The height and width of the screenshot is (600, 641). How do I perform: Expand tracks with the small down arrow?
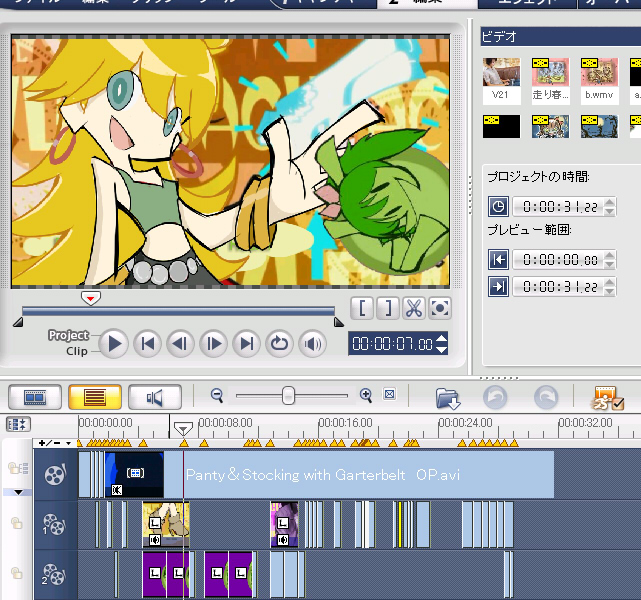[x=18, y=492]
